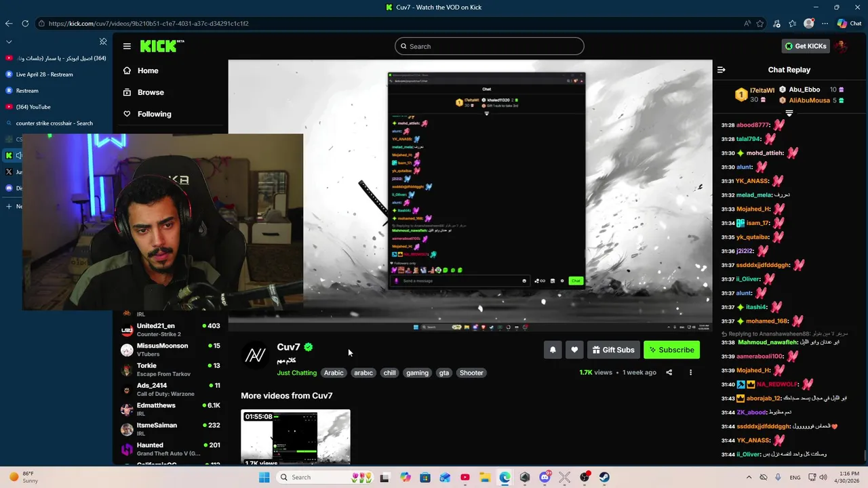Screen dimensions: 868x488
Task: Open MissusMoonson channel in sidebar
Action: tap(171, 350)
